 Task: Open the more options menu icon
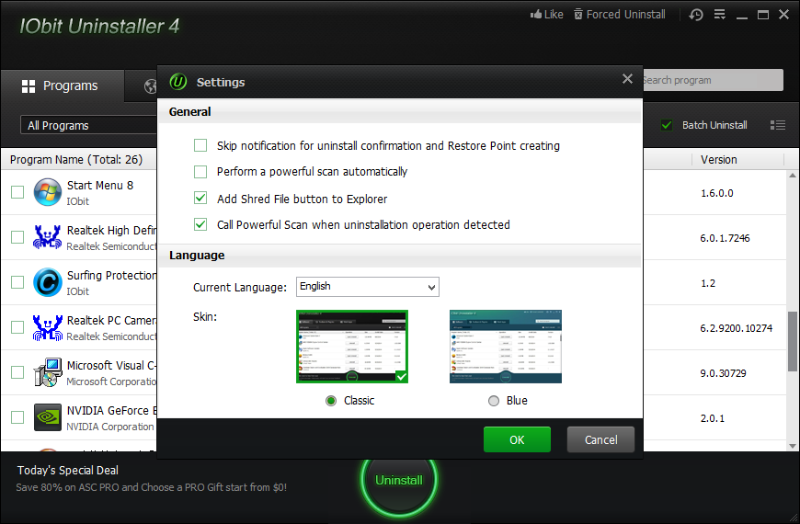point(721,15)
